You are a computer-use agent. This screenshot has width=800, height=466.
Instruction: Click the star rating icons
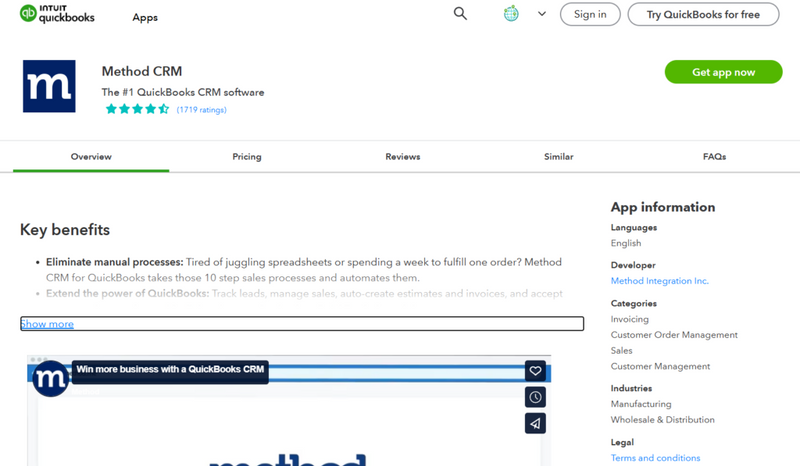(137, 109)
